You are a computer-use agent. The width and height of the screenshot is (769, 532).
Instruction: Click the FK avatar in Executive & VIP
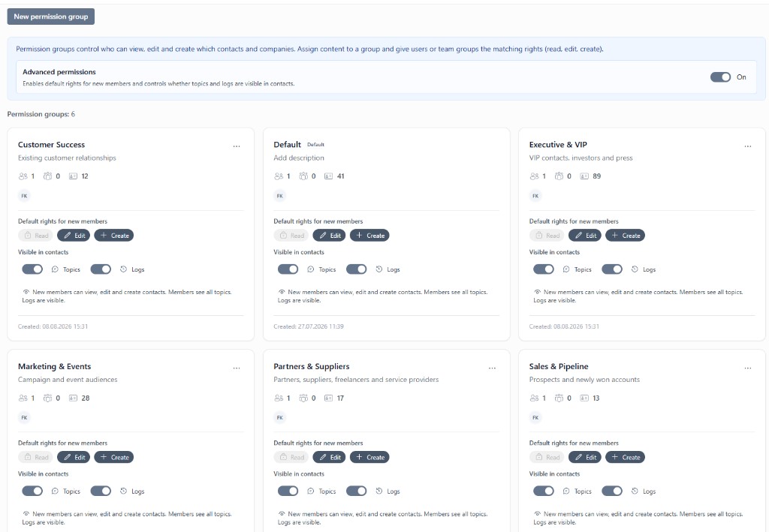[x=535, y=195]
